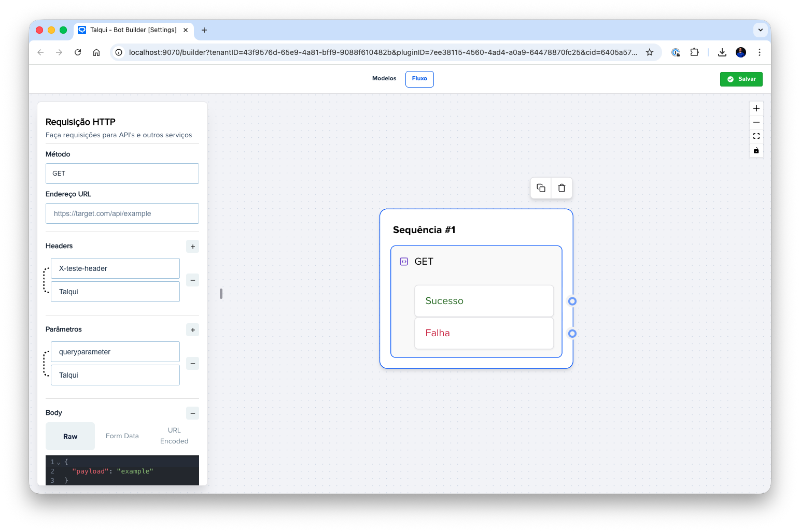Switch body type to Form Data
This screenshot has width=800, height=532.
coord(122,436)
